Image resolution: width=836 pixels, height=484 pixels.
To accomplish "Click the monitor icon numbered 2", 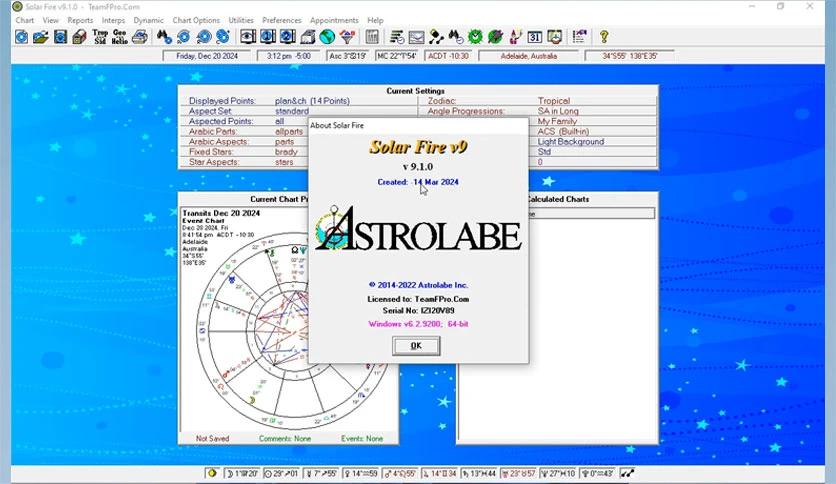I will pyautogui.click(x=287, y=37).
